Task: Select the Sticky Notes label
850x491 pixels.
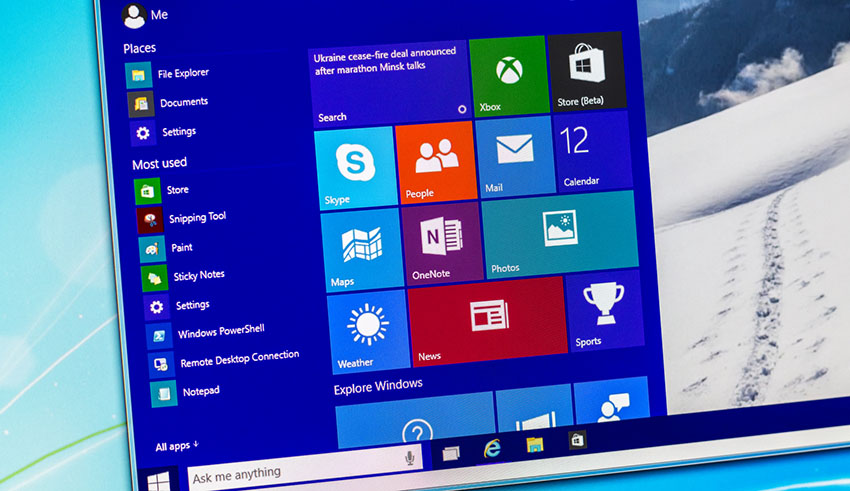Action: (199, 275)
